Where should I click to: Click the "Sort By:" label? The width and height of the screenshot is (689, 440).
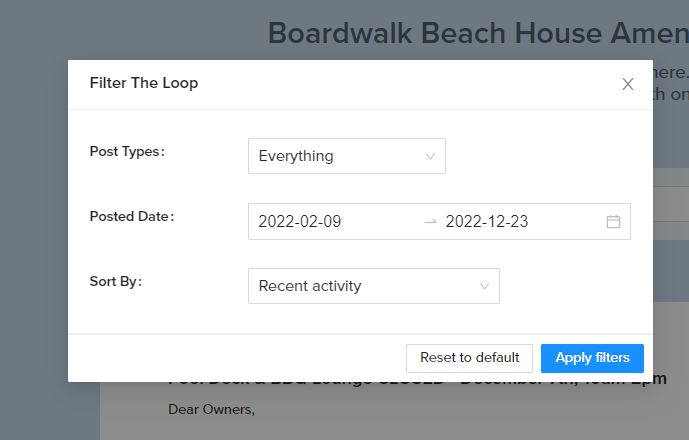coord(116,281)
